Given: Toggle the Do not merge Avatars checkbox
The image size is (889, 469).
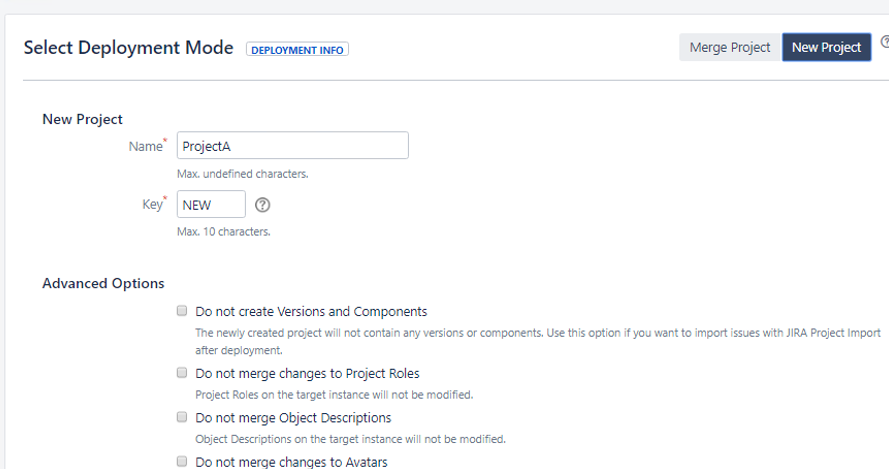Looking at the screenshot, I should point(182,461).
